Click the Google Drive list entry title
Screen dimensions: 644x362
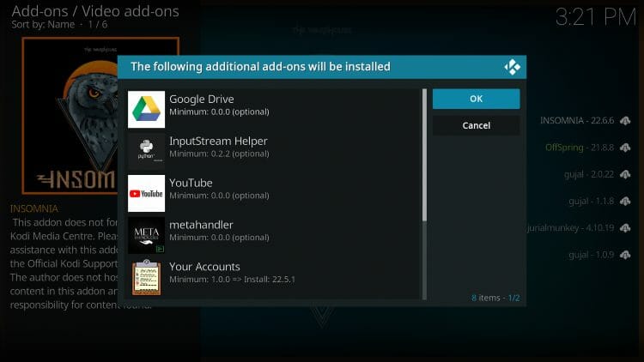202,100
